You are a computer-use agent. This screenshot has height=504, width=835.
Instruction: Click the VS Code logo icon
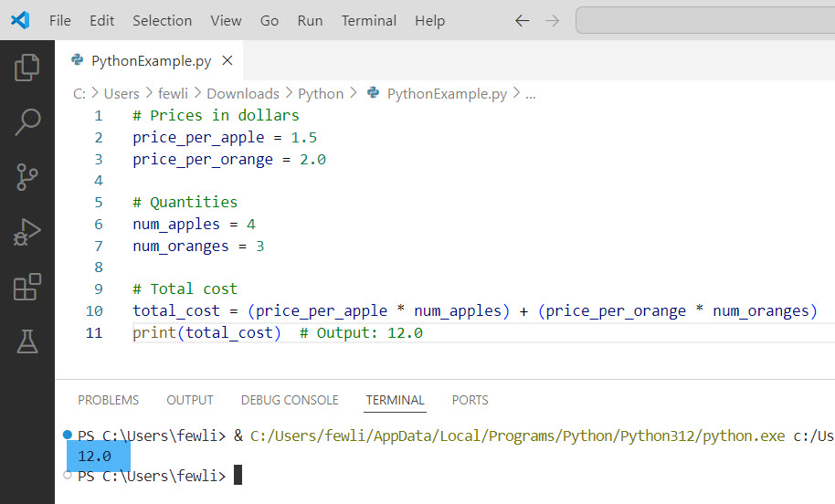pyautogui.click(x=20, y=20)
